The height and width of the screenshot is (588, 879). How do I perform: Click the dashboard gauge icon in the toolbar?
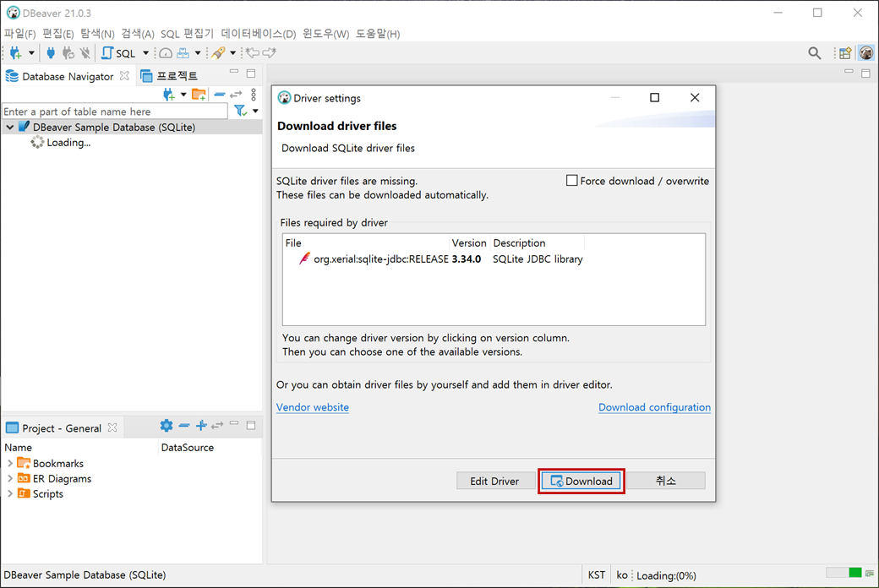166,52
